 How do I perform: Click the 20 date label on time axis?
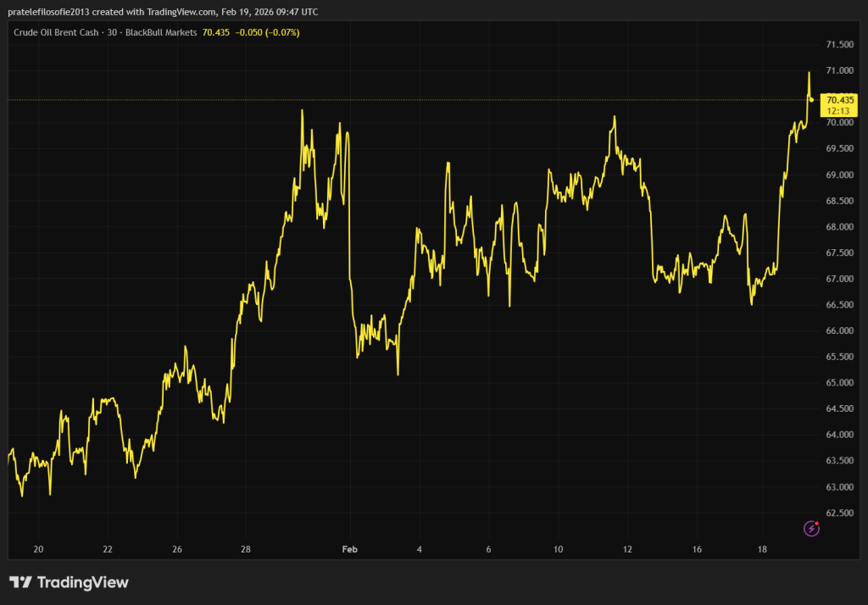[x=38, y=549]
